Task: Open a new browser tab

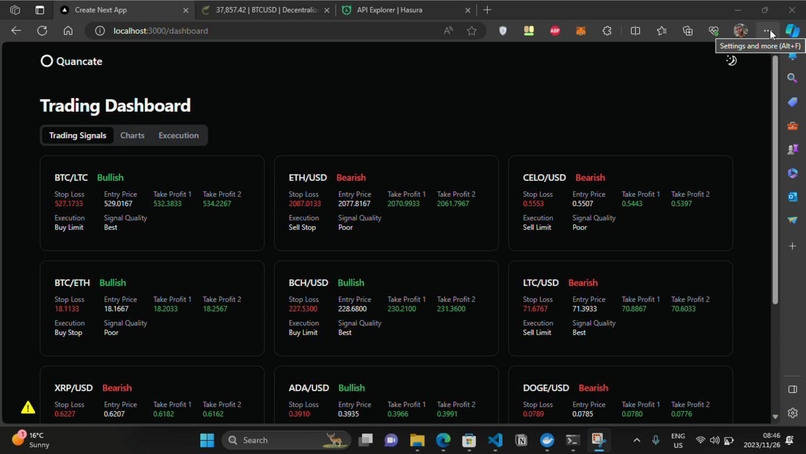Action: tap(487, 10)
